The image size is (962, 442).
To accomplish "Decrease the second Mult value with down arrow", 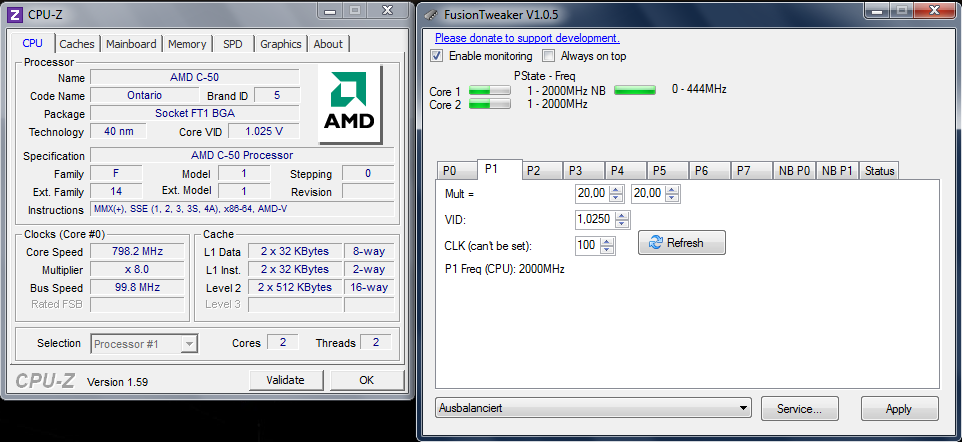I will tap(672, 198).
